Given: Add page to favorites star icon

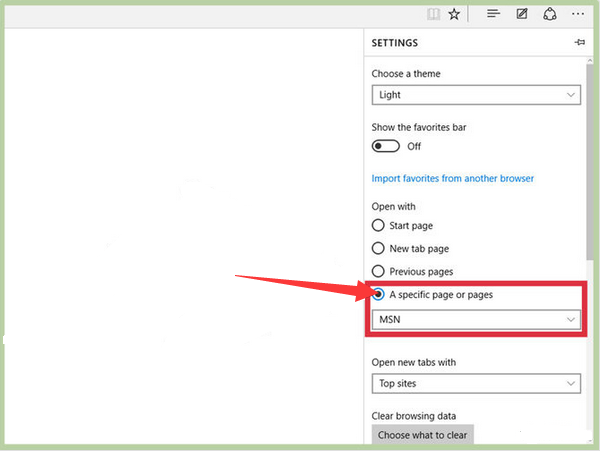Looking at the screenshot, I should point(454,15).
